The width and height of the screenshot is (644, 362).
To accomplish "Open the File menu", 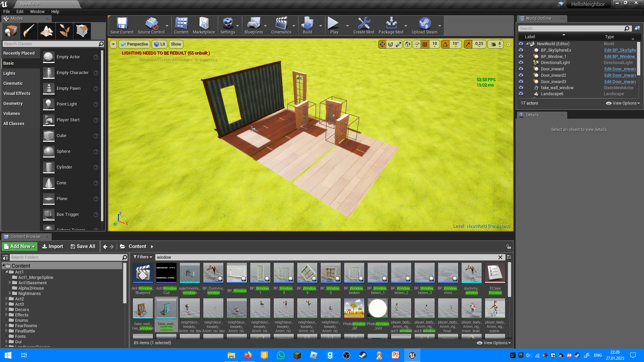I will (6, 11).
